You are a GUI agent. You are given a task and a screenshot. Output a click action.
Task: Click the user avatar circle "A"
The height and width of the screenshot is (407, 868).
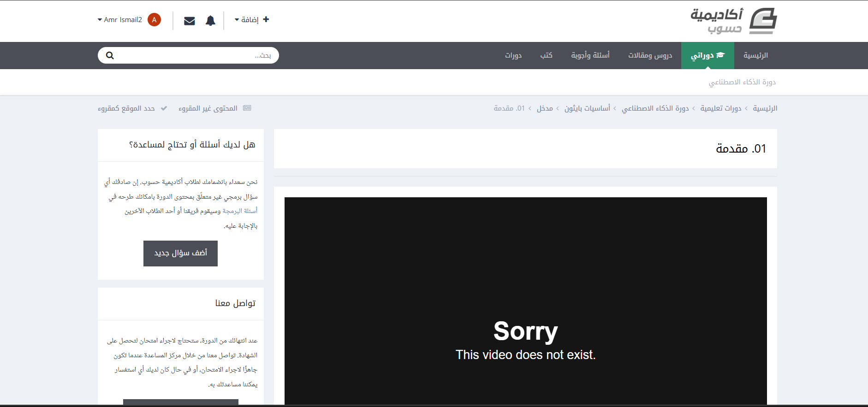point(154,20)
